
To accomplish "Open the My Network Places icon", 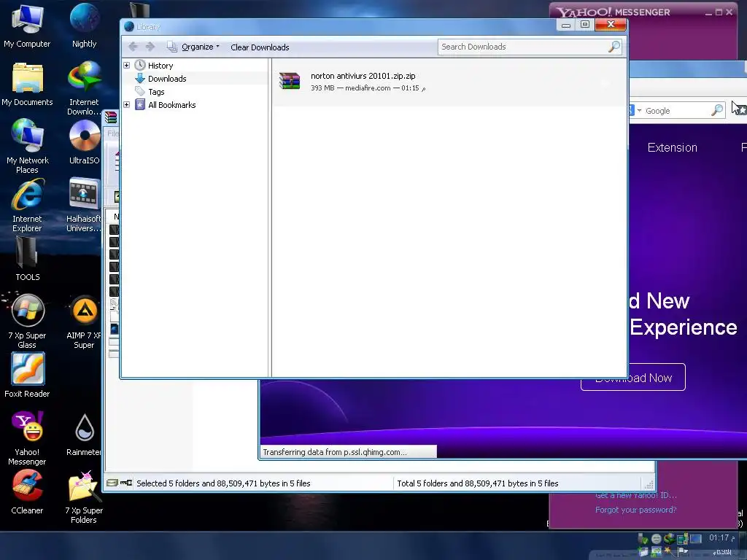I will click(x=27, y=145).
